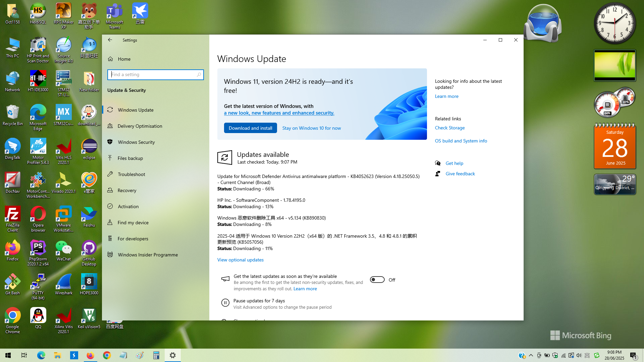Open Find my device section
This screenshot has width=644, height=362.
click(156, 223)
